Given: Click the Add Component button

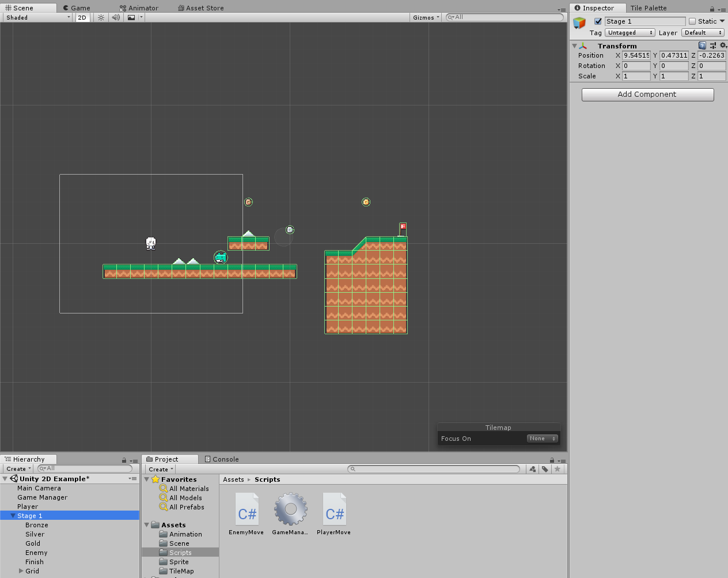Looking at the screenshot, I should [647, 95].
